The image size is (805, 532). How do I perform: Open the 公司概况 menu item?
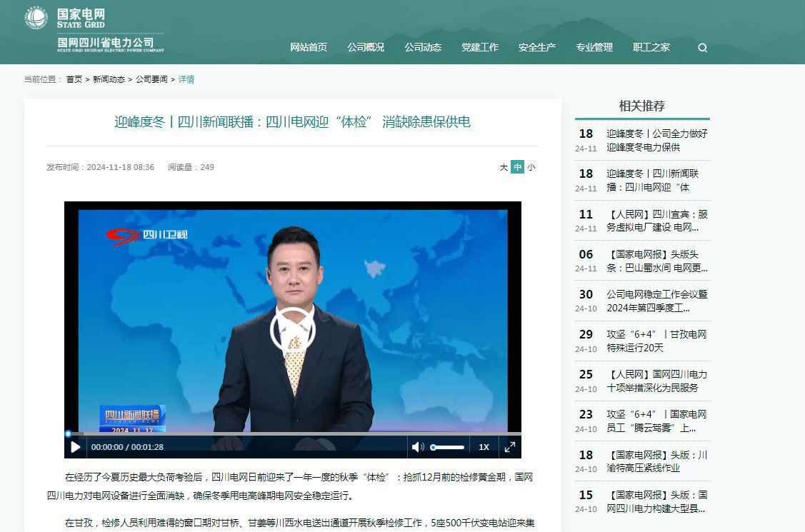(366, 47)
